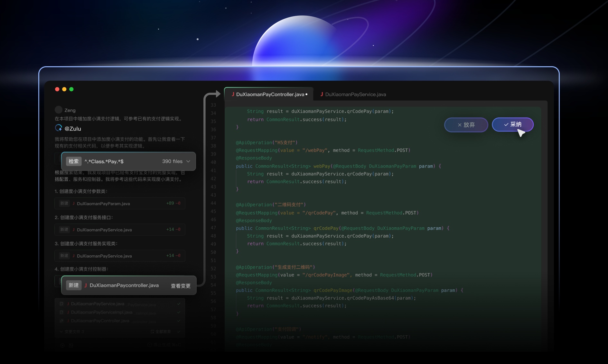Click the Zulu assistant logo icon

tap(59, 128)
